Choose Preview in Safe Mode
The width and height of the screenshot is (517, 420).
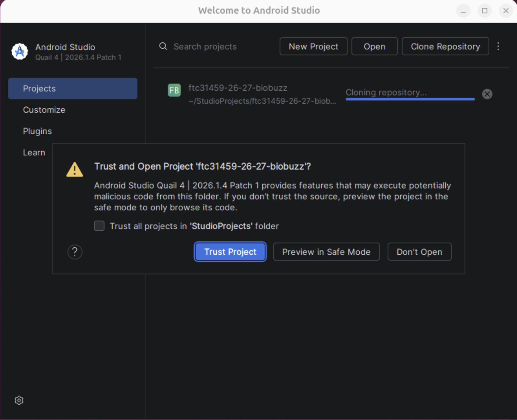click(326, 252)
